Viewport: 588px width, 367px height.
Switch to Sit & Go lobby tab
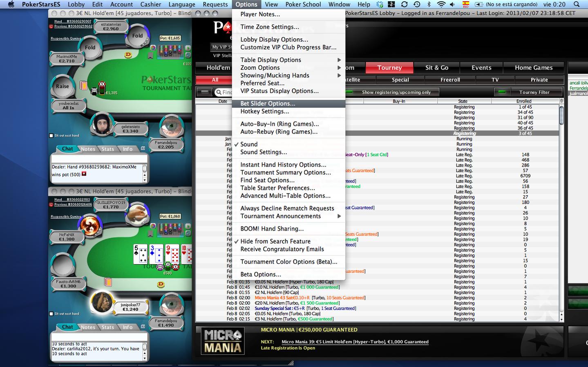coord(437,68)
